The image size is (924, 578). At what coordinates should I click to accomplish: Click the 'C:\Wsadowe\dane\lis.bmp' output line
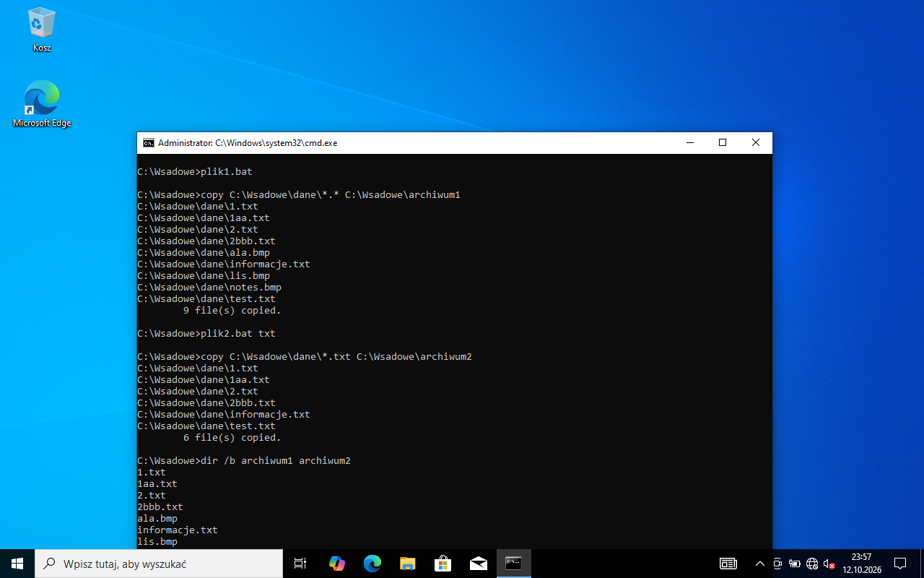pyautogui.click(x=204, y=276)
